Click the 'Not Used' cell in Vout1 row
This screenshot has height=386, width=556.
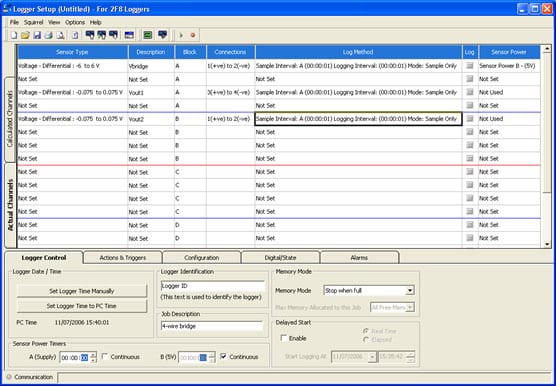509,93
